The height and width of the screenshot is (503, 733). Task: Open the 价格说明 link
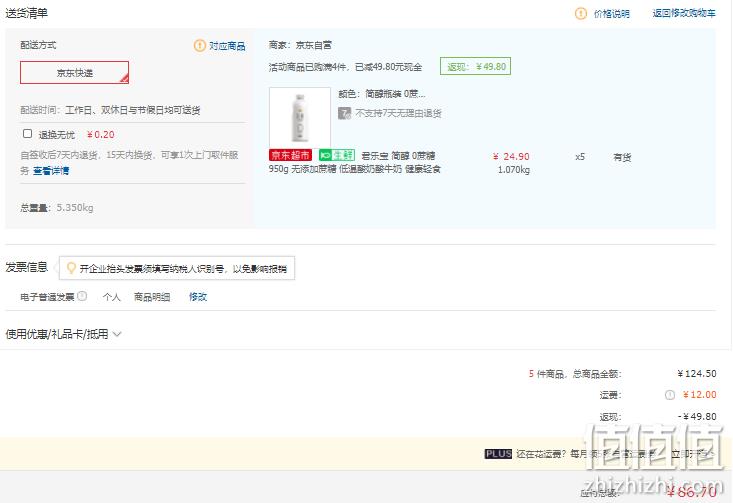pyautogui.click(x=611, y=14)
